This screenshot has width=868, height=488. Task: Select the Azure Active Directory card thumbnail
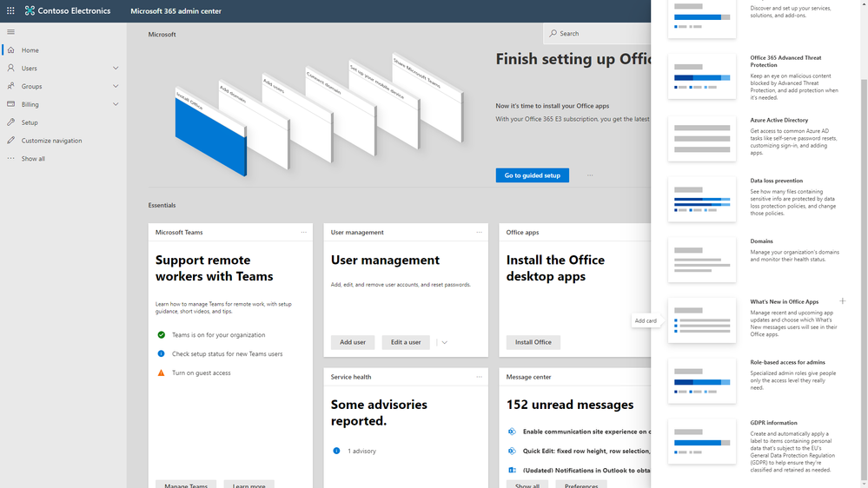702,139
